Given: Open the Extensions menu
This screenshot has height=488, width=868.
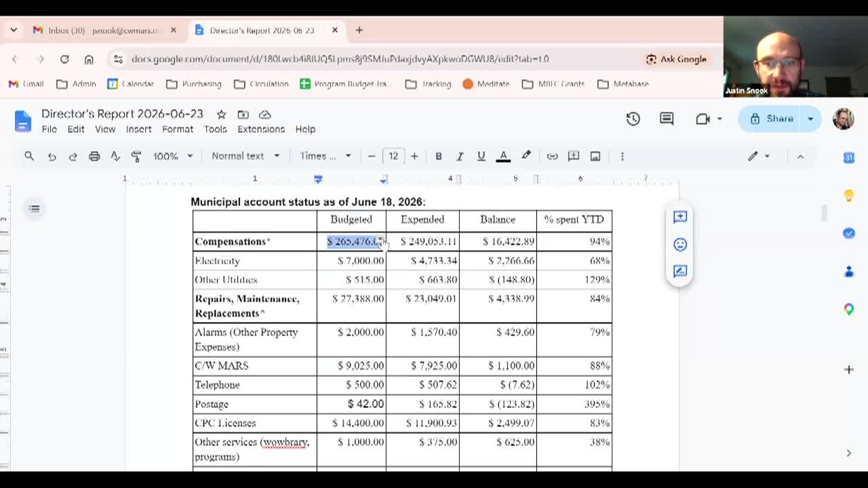Looking at the screenshot, I should 261,129.
